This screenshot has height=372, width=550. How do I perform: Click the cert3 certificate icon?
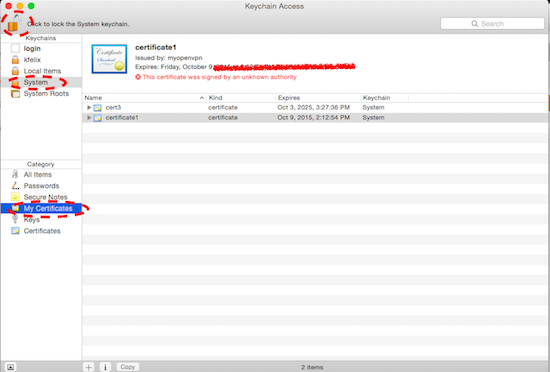[x=98, y=108]
